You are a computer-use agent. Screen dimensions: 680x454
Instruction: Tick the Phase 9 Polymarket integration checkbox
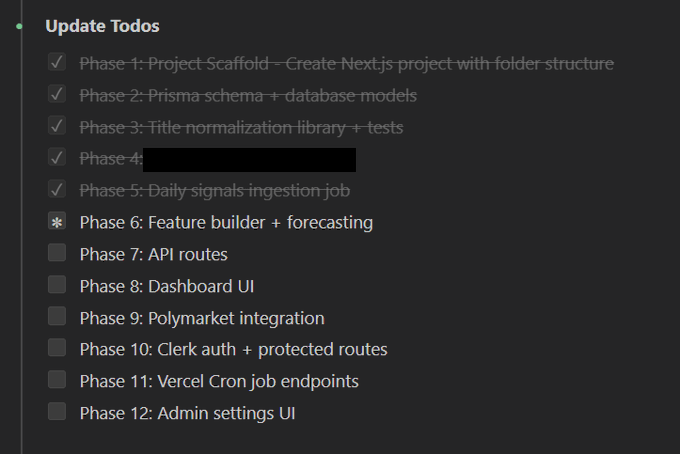57,317
